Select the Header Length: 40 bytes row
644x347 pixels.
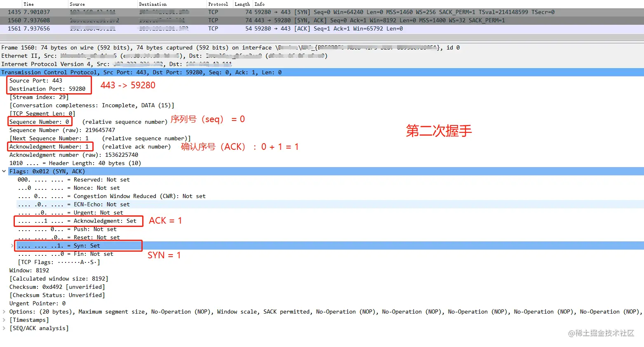tap(75, 163)
